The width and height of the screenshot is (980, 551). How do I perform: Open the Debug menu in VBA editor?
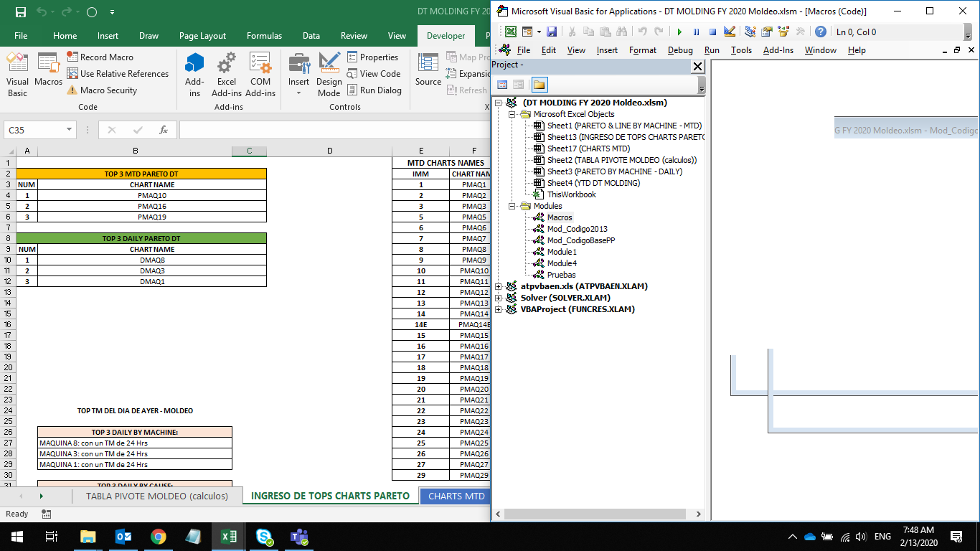point(680,50)
